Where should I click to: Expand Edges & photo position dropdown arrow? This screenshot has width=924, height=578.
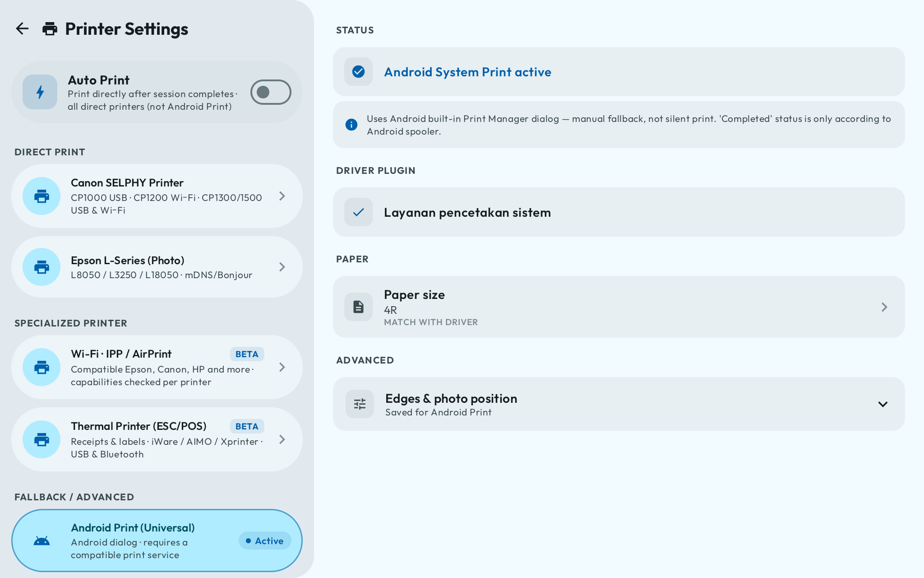tap(883, 404)
